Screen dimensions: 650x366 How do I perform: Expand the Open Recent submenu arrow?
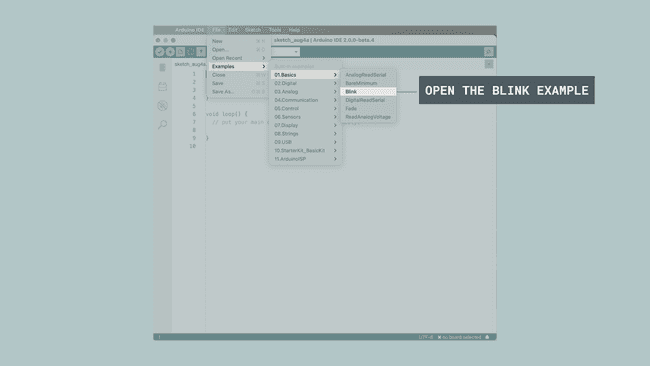(x=264, y=58)
